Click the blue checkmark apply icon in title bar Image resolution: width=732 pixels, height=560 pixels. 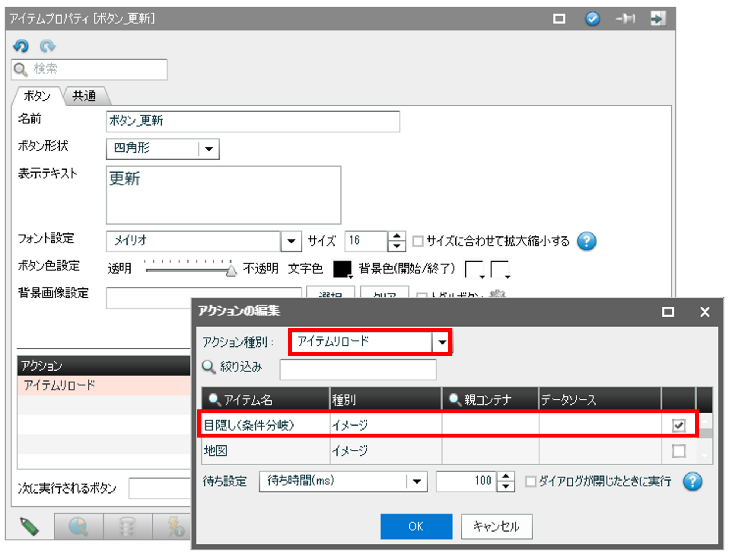[x=592, y=18]
